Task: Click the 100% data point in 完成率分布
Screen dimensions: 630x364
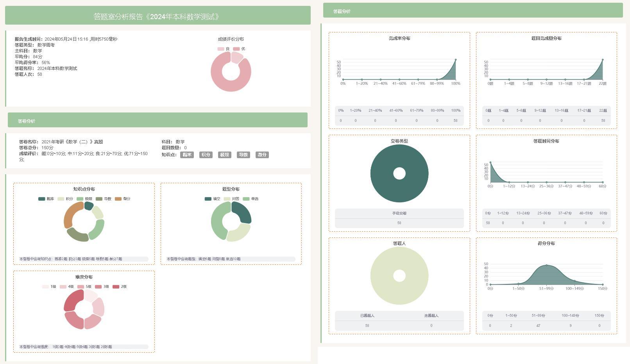Action: [456, 59]
